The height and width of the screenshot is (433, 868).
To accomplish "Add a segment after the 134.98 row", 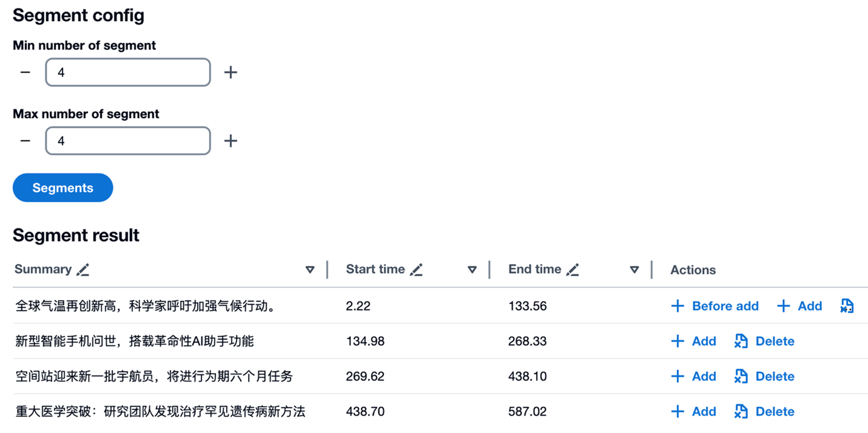I will pyautogui.click(x=694, y=341).
